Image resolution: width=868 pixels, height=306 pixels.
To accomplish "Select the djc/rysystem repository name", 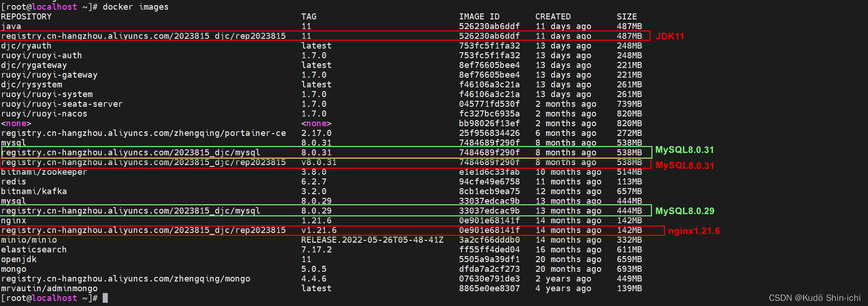I will click(x=31, y=85).
